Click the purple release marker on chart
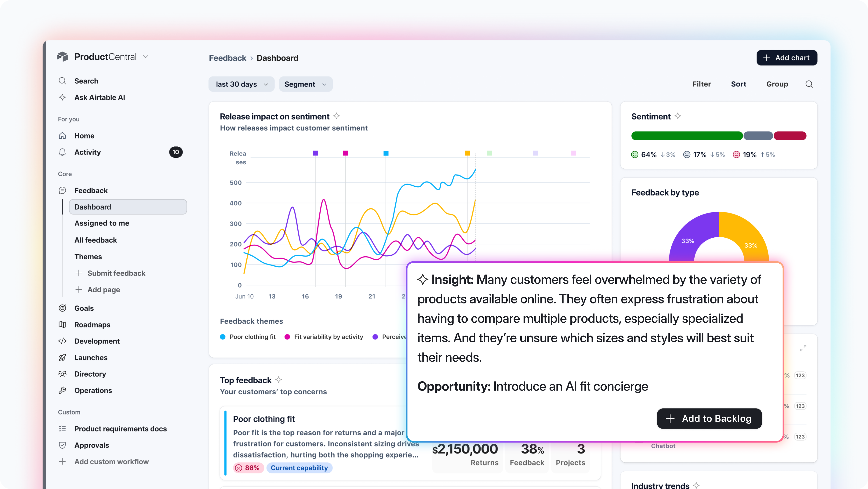The image size is (868, 489). click(315, 153)
